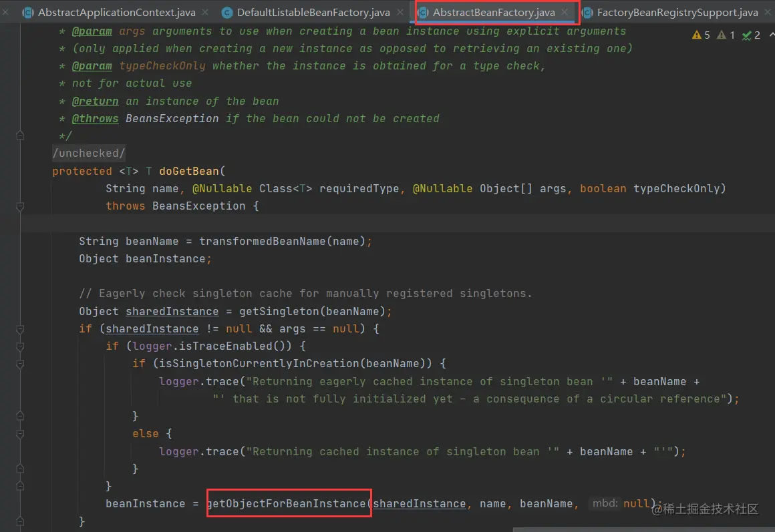Switch to DefaultListableBeanFactory.java tab

click(313, 13)
